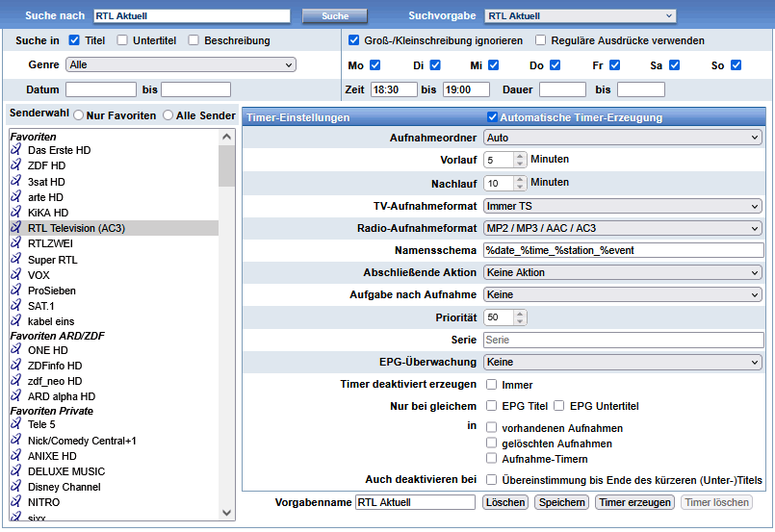Click the Nachlauf minutes spinner

pos(505,183)
